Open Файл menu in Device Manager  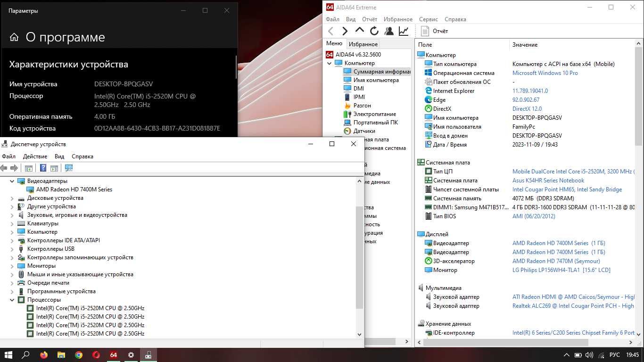[8, 156]
